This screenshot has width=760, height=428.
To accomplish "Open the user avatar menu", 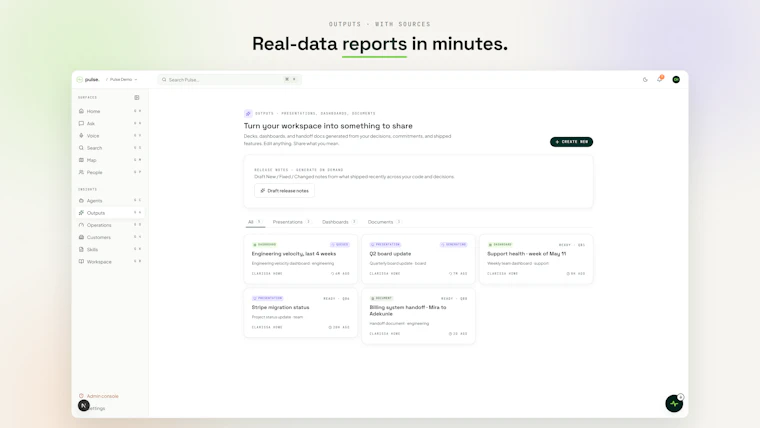I will point(676,79).
